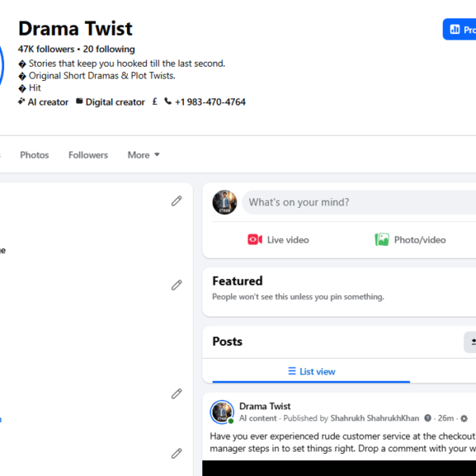Screen dimensions: 476x476
Task: Click the AI content label on the post
Action: pyautogui.click(x=258, y=418)
